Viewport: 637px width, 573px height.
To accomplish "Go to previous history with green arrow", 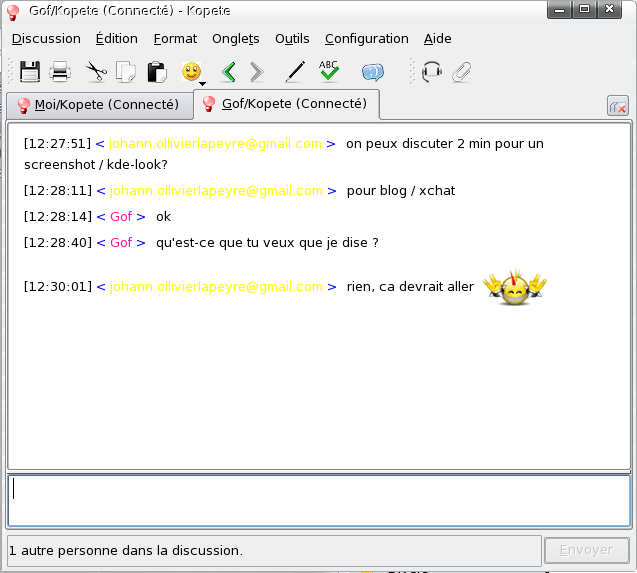I will 229,72.
